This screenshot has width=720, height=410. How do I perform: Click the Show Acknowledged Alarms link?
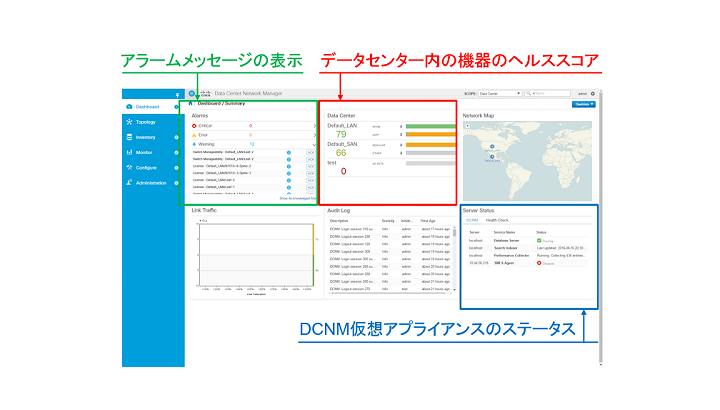click(297, 198)
